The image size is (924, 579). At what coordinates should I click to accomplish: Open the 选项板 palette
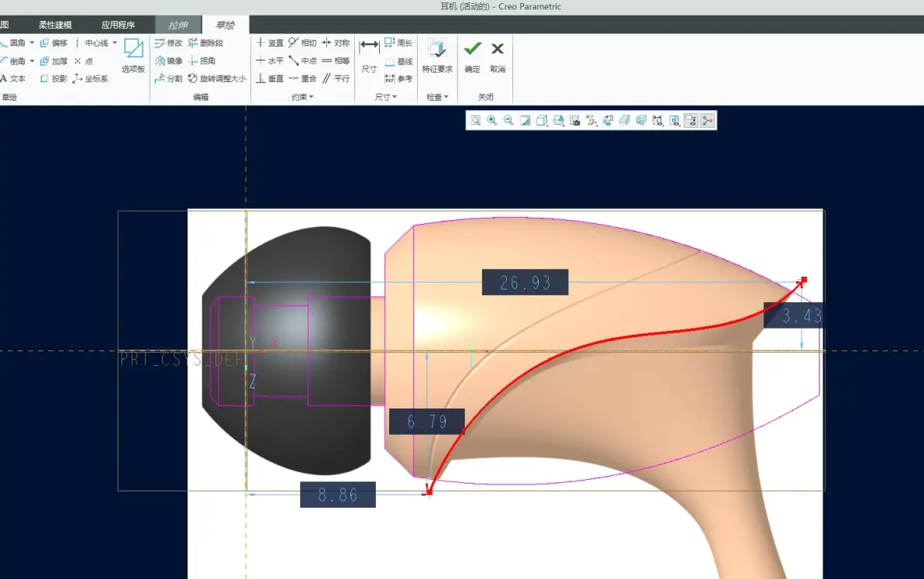click(133, 55)
